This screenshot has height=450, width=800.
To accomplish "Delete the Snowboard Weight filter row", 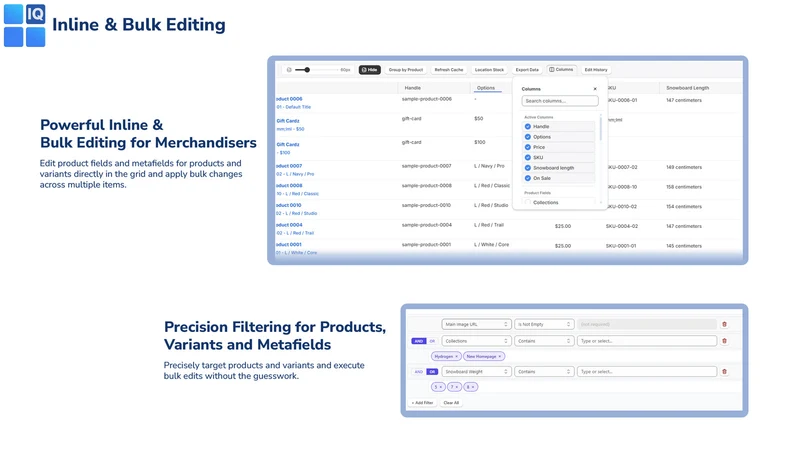I will (x=724, y=371).
